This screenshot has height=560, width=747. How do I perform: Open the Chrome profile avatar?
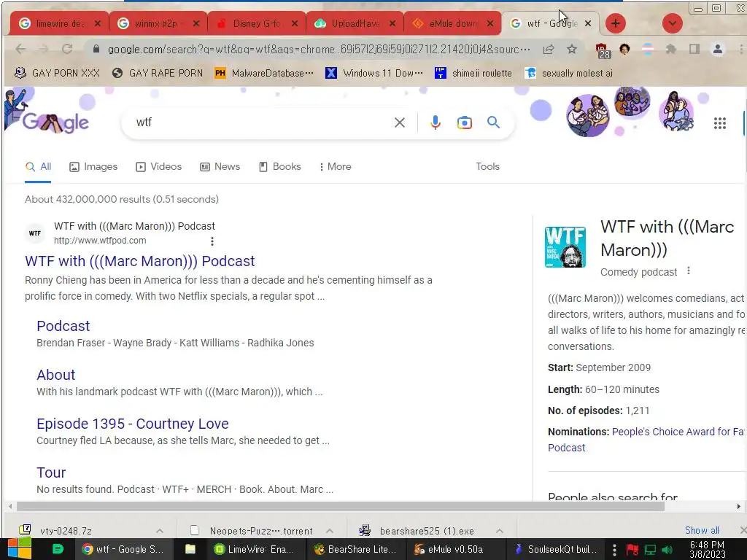[x=718, y=49]
